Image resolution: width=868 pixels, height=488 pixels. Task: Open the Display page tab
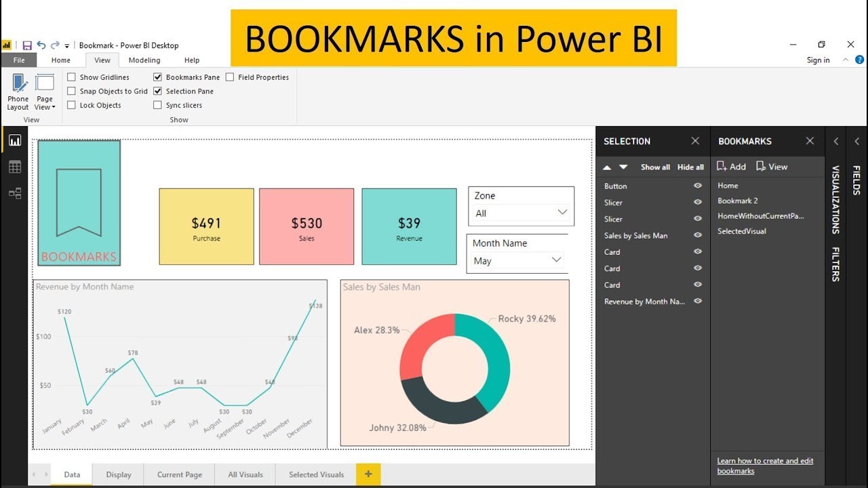click(119, 474)
